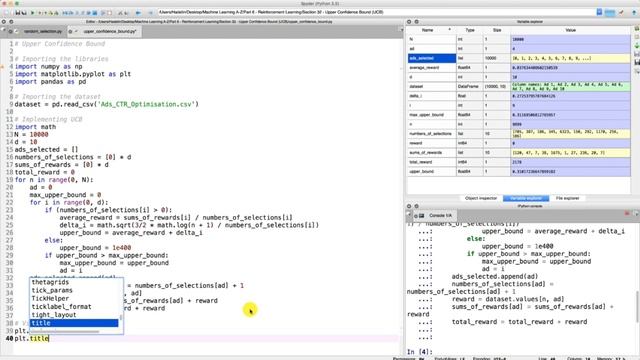Select the numbers_of_selections variable name cell
This screenshot has width=640, height=360.
(x=431, y=134)
